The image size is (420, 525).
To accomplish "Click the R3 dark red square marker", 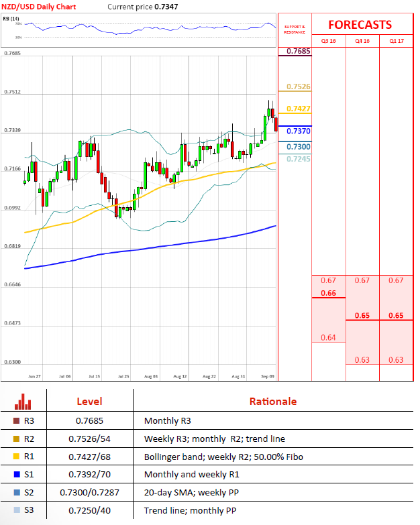I will [17, 421].
